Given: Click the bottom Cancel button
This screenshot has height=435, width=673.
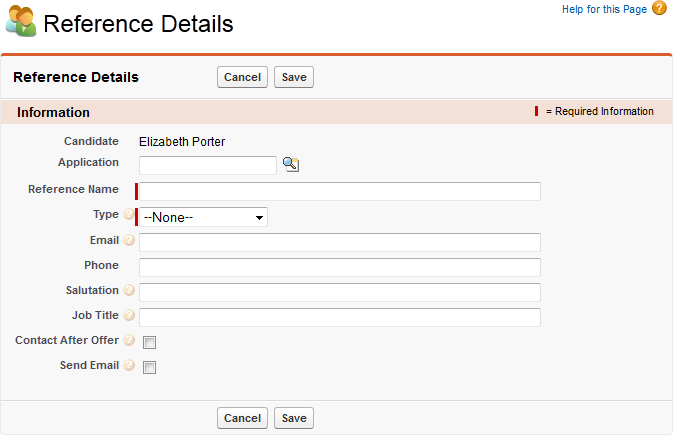Looking at the screenshot, I should pyautogui.click(x=242, y=418).
